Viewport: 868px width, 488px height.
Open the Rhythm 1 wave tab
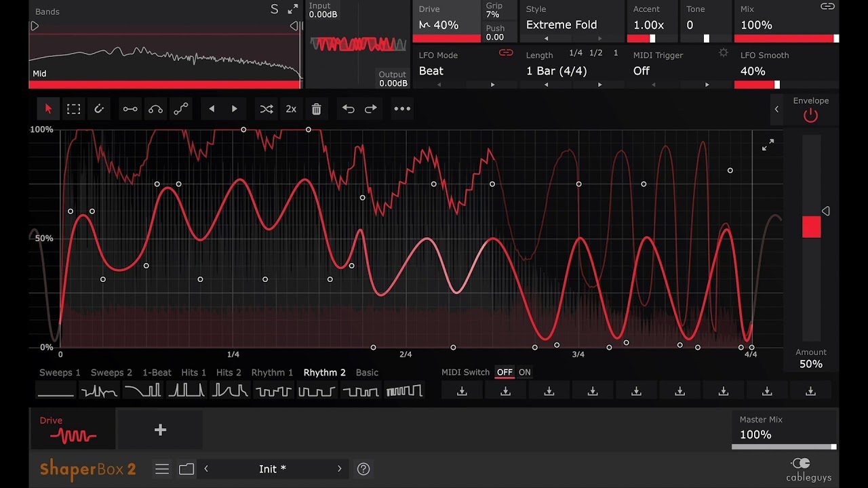[x=272, y=372]
